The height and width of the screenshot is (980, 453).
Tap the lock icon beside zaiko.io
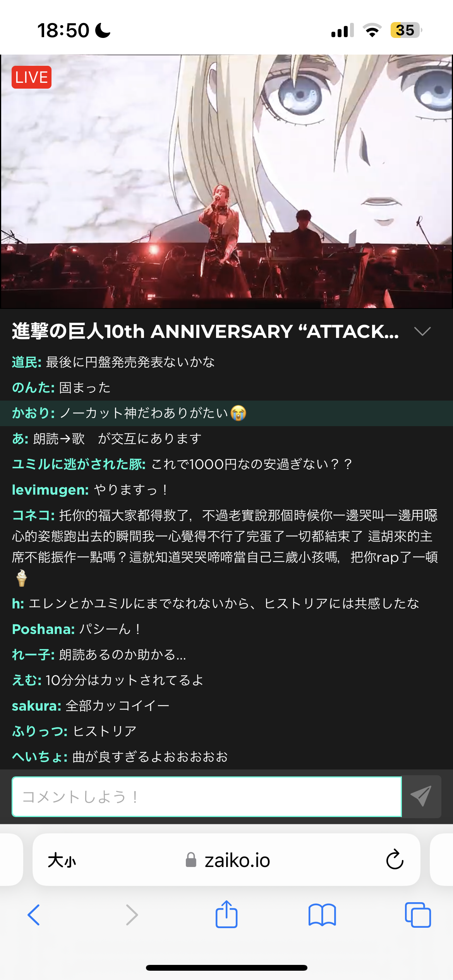[x=191, y=860]
